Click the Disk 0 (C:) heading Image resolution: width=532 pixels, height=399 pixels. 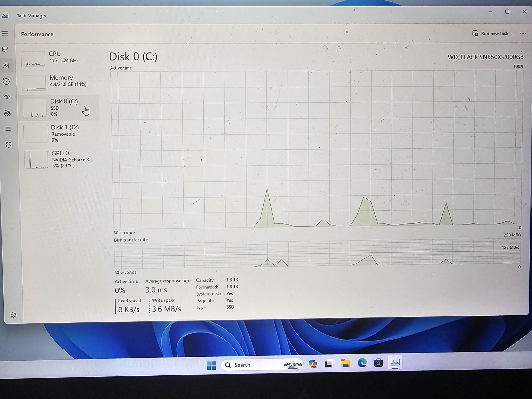[133, 56]
